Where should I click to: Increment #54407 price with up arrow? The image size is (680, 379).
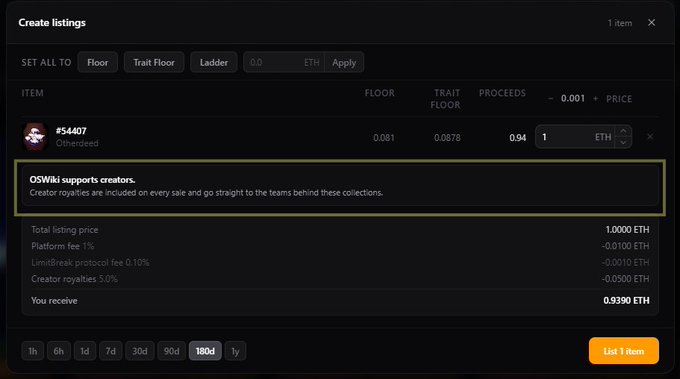tap(623, 131)
